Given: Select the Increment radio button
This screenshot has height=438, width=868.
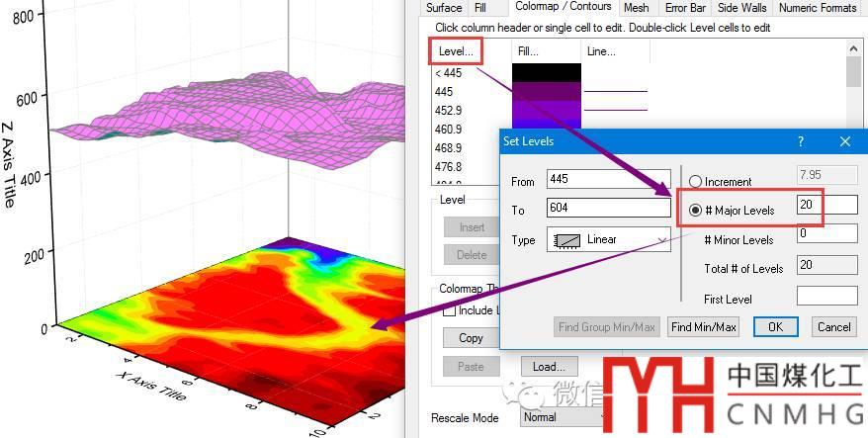Looking at the screenshot, I should click(x=695, y=182).
